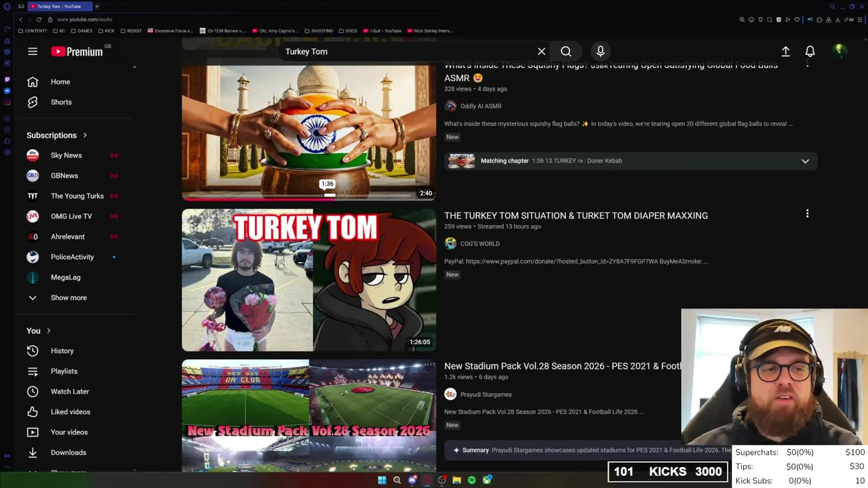Open Discord from the taskbar
The height and width of the screenshot is (488, 868).
pyautogui.click(x=412, y=480)
